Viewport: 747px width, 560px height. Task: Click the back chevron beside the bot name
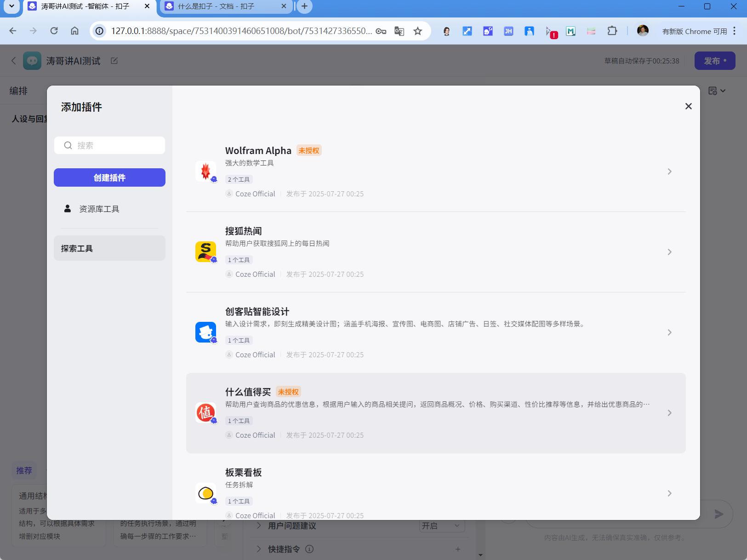tap(14, 61)
